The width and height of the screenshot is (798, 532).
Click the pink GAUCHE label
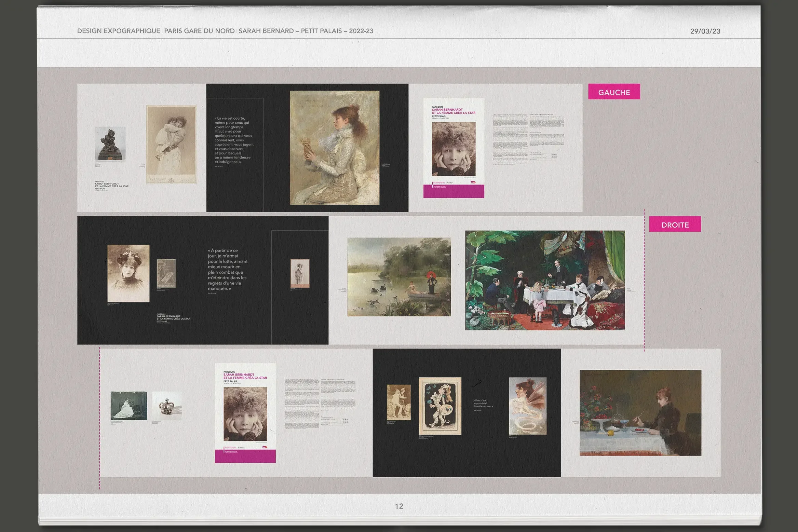coord(614,92)
